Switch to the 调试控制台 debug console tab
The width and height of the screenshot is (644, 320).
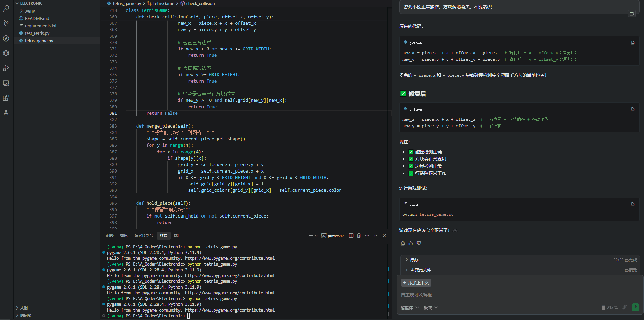point(144,236)
